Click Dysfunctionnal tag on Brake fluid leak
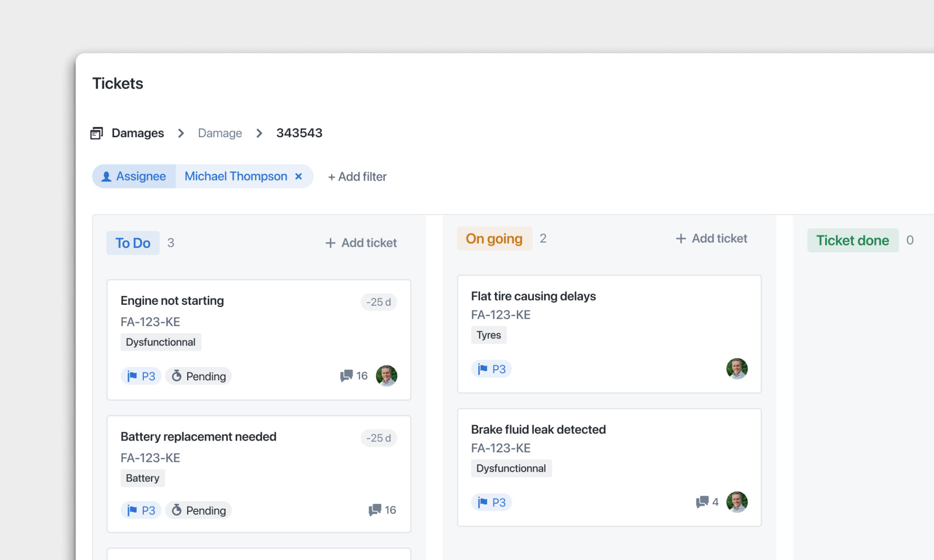This screenshot has height=560, width=934. pos(511,468)
